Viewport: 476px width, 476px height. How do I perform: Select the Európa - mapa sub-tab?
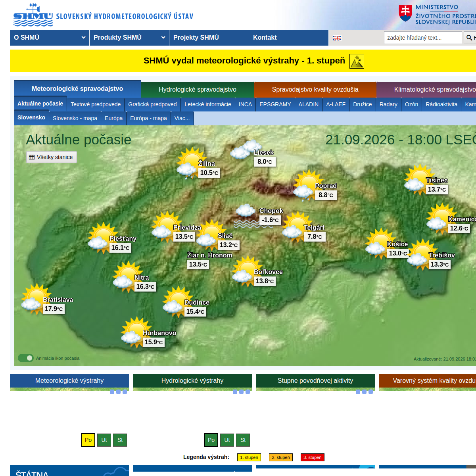(x=149, y=118)
